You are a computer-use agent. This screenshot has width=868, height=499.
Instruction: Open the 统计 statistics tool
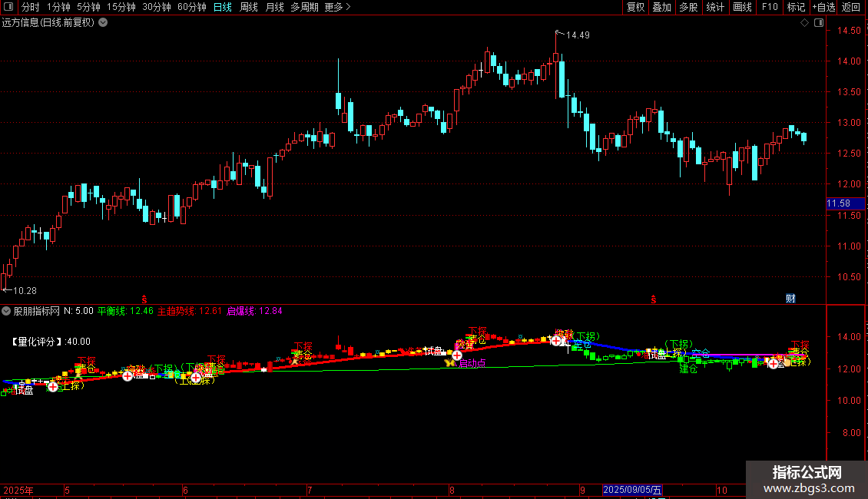point(715,7)
